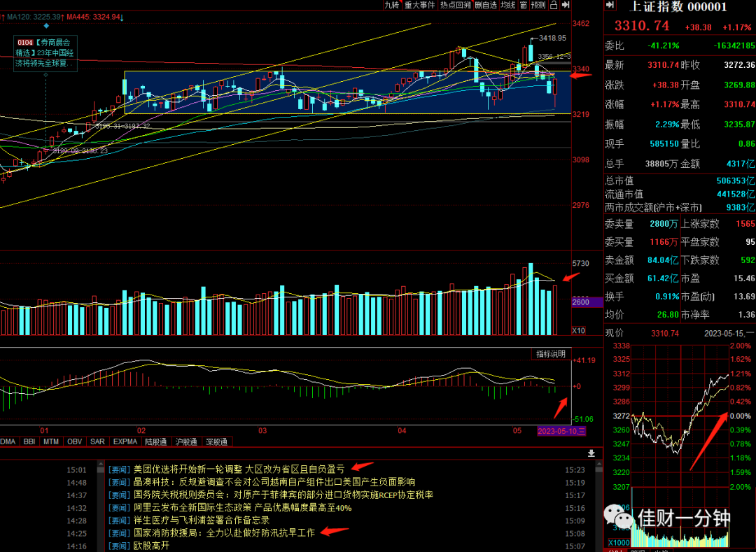
Task: Click the 委比 -41.21% value
Action: (x=663, y=45)
